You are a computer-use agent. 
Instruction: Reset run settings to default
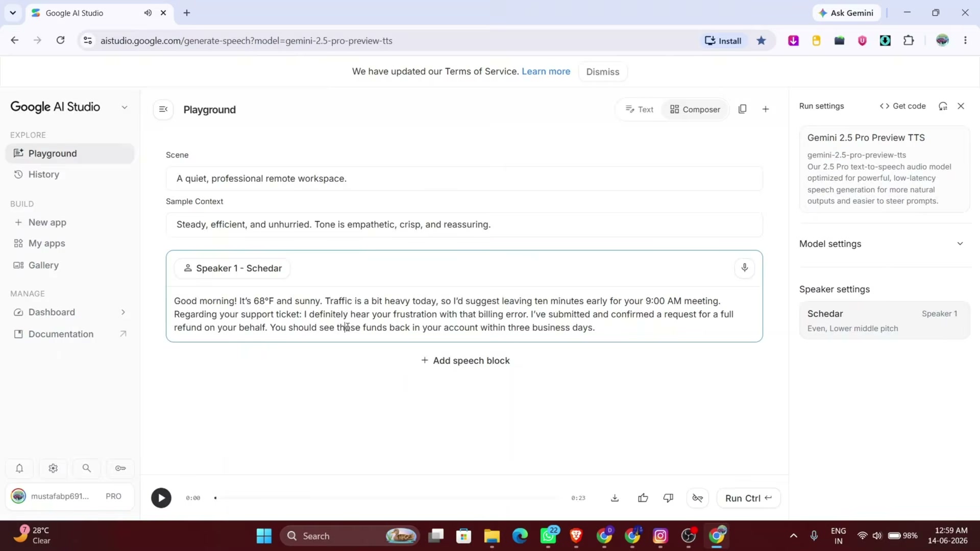pyautogui.click(x=943, y=106)
